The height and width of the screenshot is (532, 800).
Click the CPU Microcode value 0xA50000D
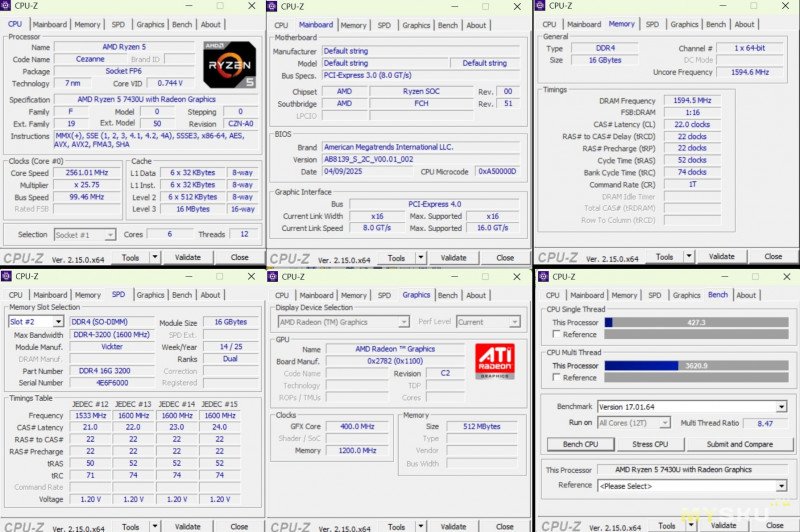click(x=497, y=171)
